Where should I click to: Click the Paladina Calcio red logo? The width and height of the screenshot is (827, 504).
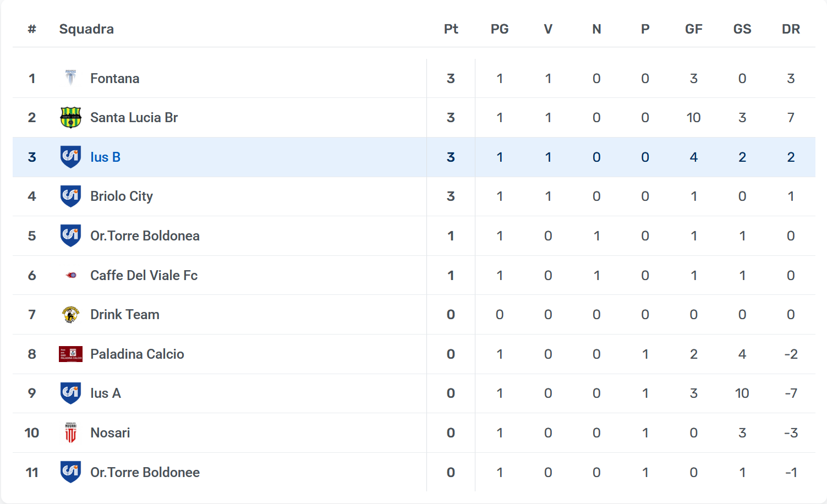point(70,354)
